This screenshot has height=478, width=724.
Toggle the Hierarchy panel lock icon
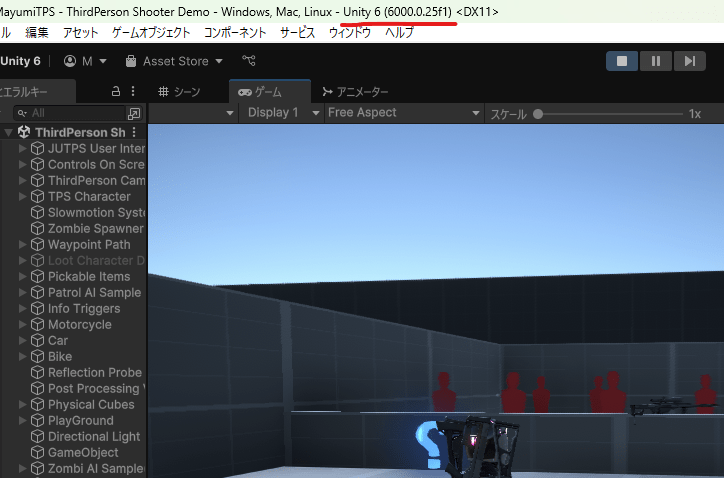116,91
